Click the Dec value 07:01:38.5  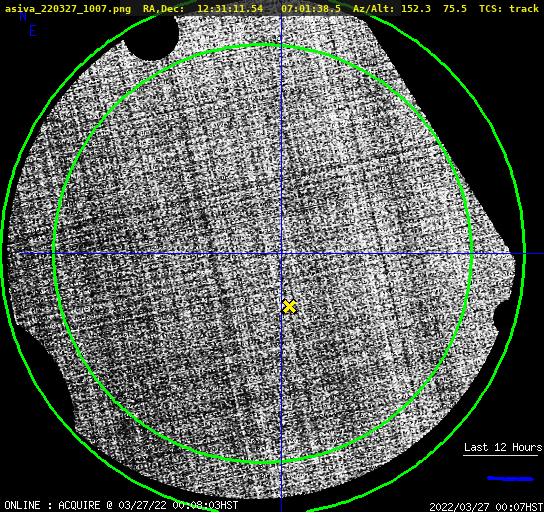point(311,9)
